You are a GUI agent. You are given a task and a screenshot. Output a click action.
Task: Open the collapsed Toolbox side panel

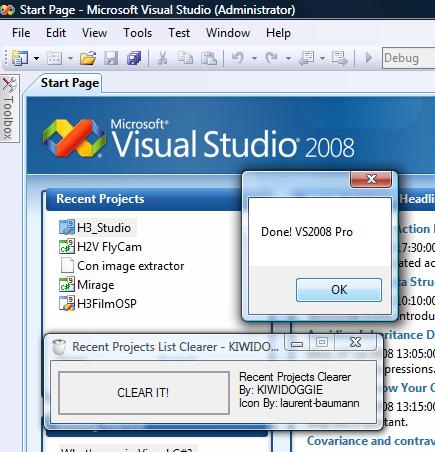pyautogui.click(x=9, y=109)
